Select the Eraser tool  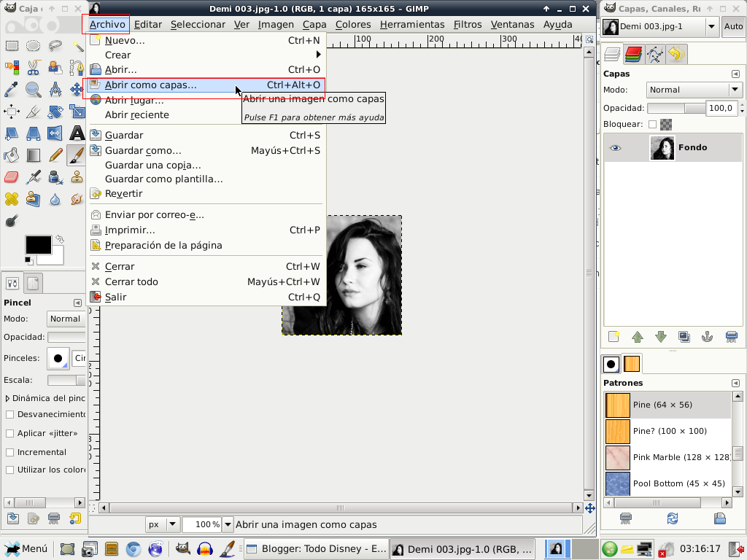tap(12, 177)
